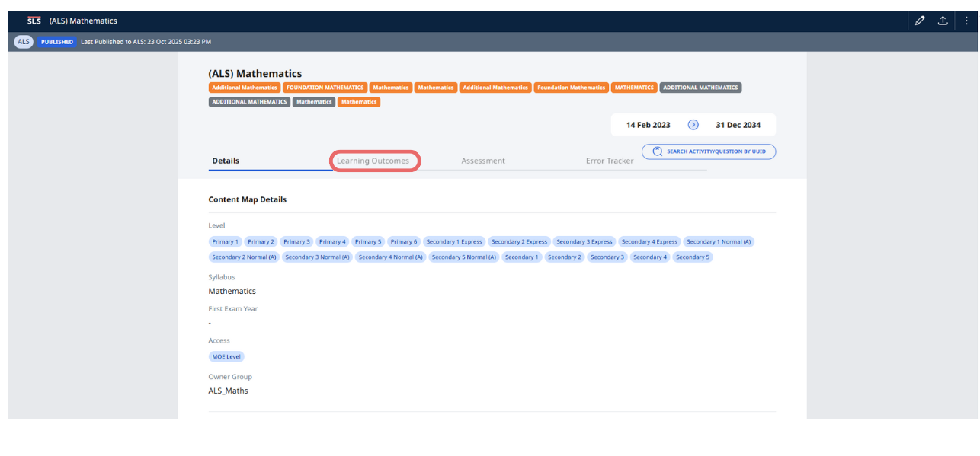
Task: Click the Secondary 5 Normal (A) chip
Action: tap(463, 257)
